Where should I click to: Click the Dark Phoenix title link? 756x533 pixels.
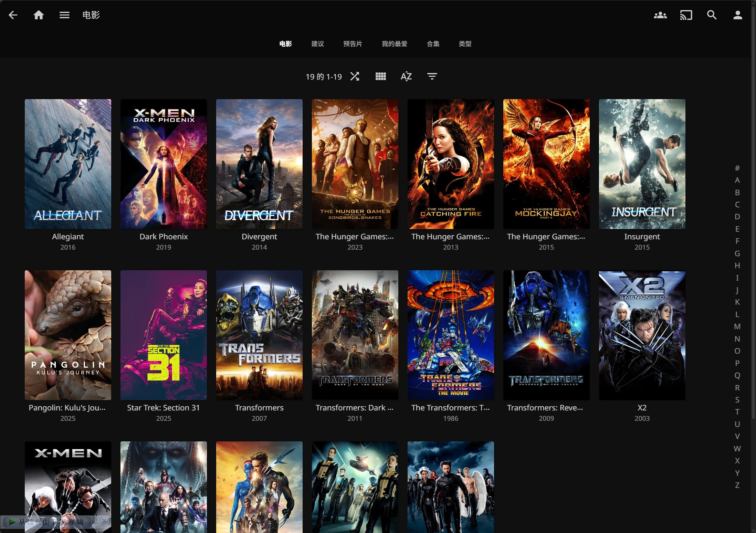(x=164, y=237)
